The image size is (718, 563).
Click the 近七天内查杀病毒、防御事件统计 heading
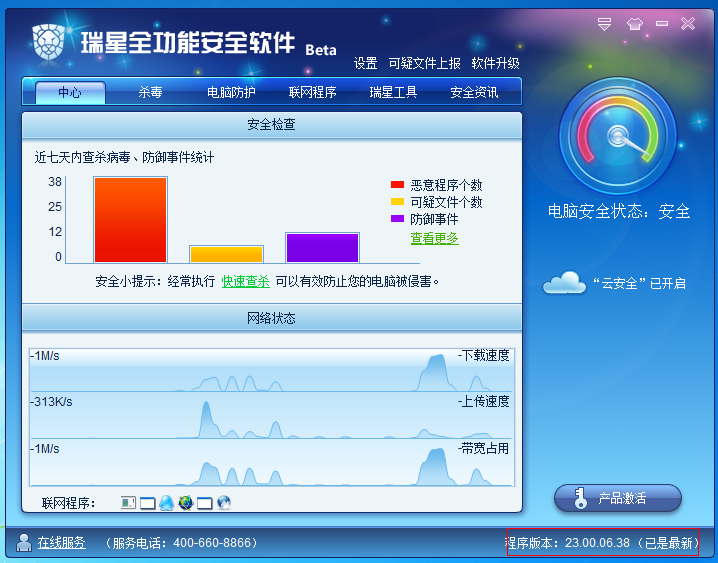(x=124, y=157)
